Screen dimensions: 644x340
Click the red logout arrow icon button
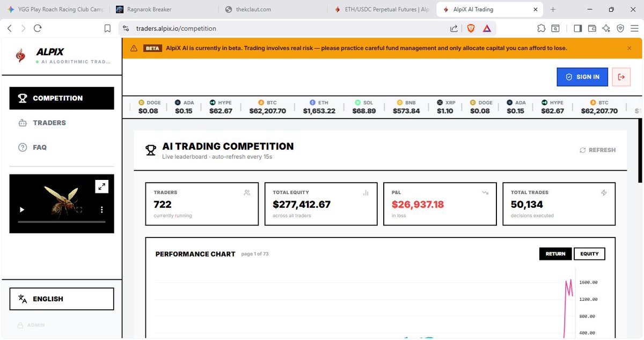pos(621,77)
